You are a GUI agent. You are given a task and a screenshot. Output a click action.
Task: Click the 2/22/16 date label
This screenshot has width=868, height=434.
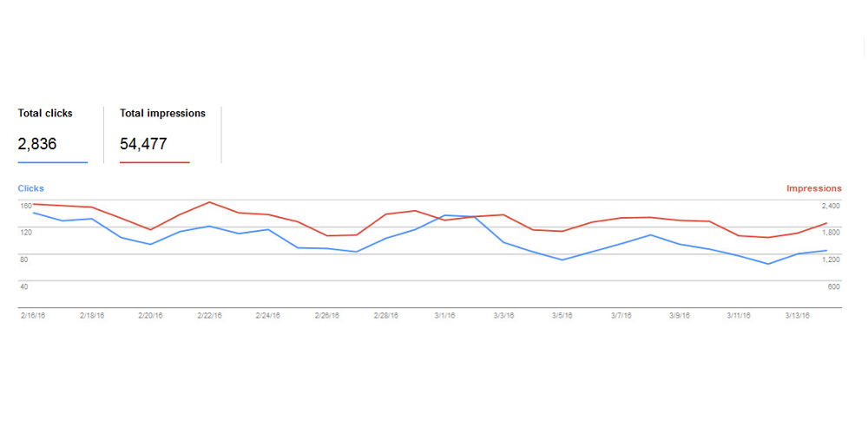[209, 316]
